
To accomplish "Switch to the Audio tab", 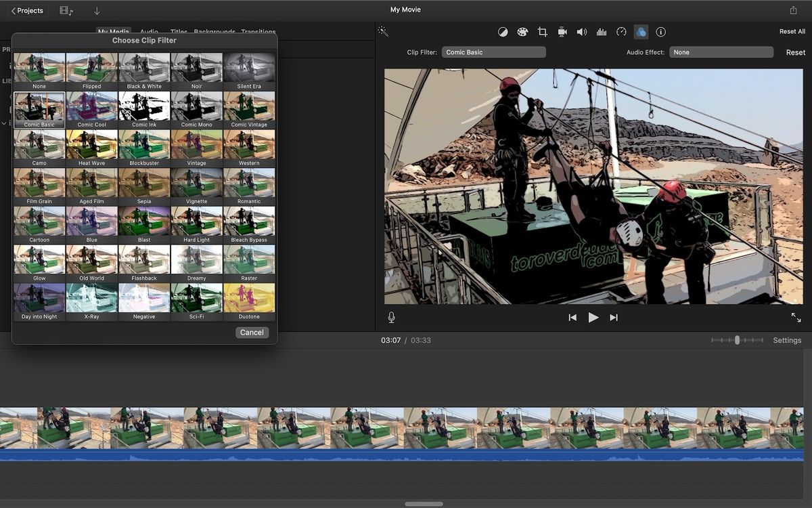I will pos(149,32).
